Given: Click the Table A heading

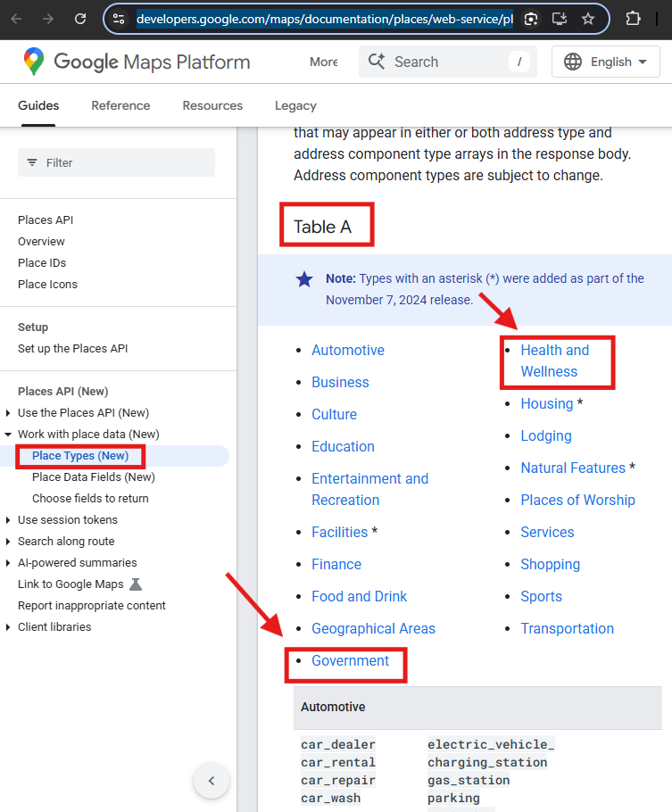Looking at the screenshot, I should tap(322, 227).
